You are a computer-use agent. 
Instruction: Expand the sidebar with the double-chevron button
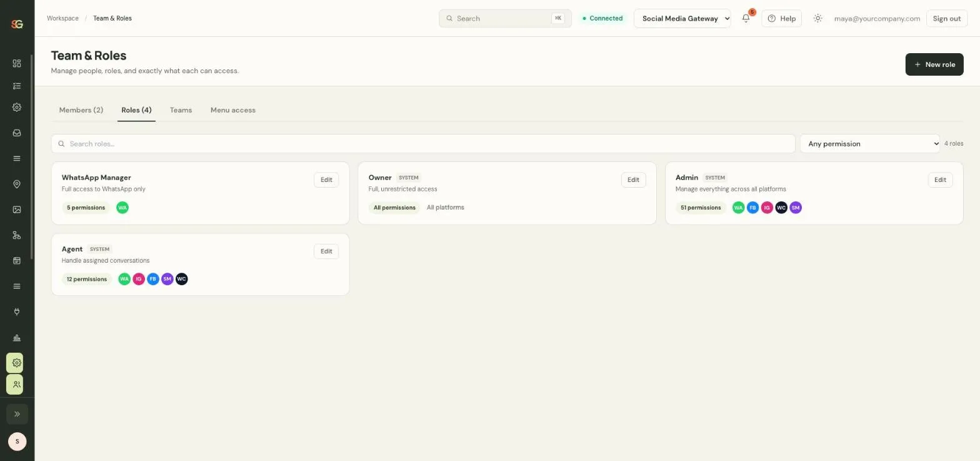[x=17, y=414]
